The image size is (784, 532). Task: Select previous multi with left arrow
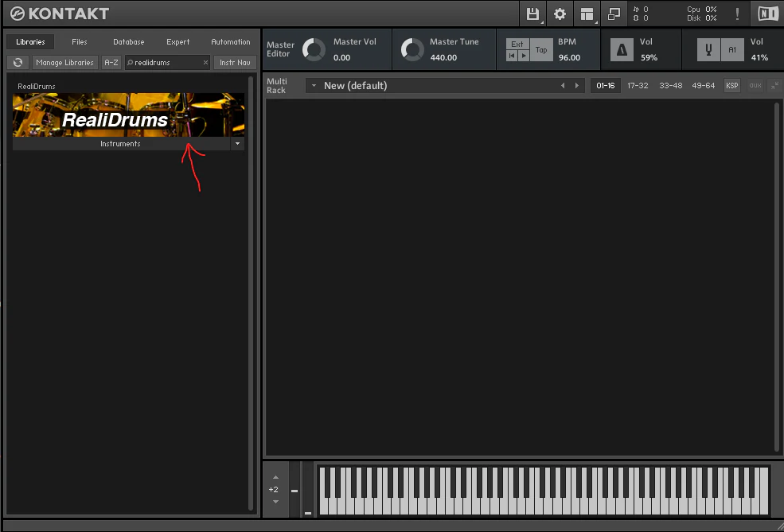pyautogui.click(x=563, y=85)
